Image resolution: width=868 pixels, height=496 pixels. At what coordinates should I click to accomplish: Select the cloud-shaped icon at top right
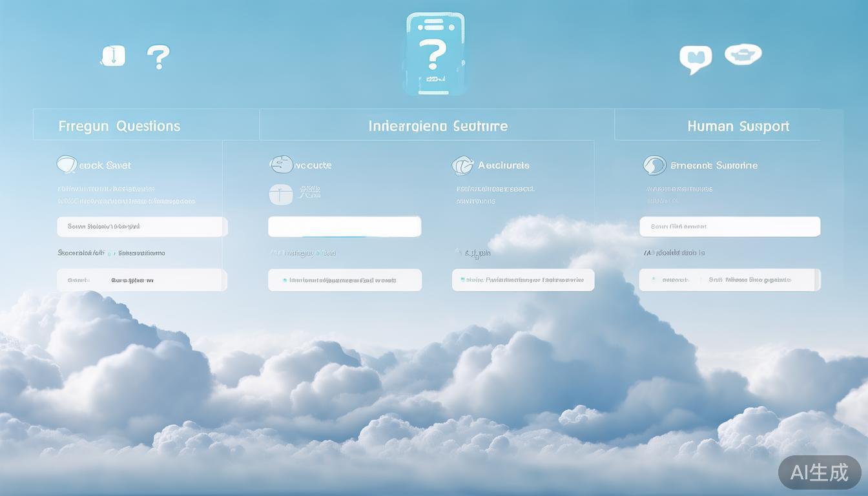tap(743, 54)
